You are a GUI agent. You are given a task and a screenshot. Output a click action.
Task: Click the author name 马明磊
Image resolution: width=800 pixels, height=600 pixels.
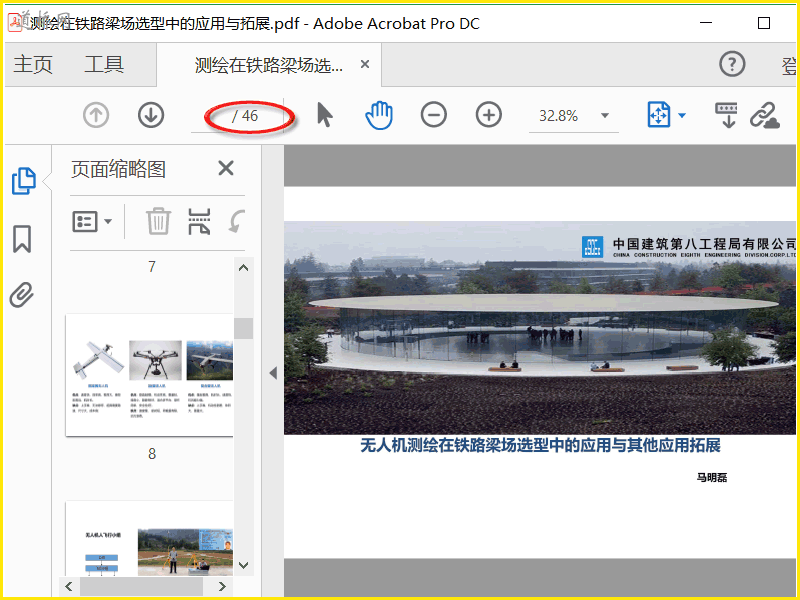click(x=712, y=478)
